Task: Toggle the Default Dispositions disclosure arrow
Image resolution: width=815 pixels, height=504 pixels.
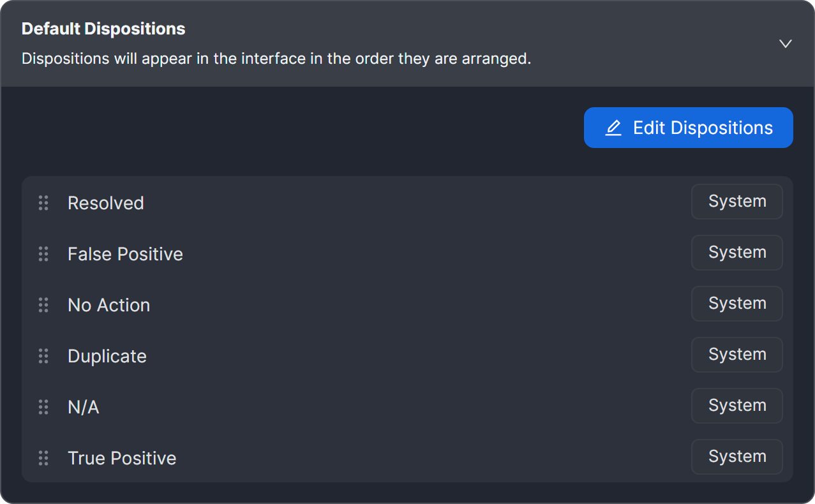Action: point(785,43)
